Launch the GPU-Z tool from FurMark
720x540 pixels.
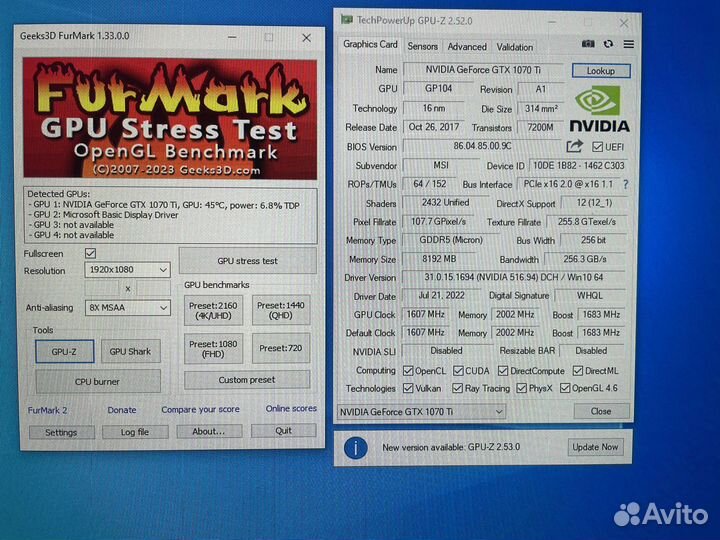pos(64,352)
